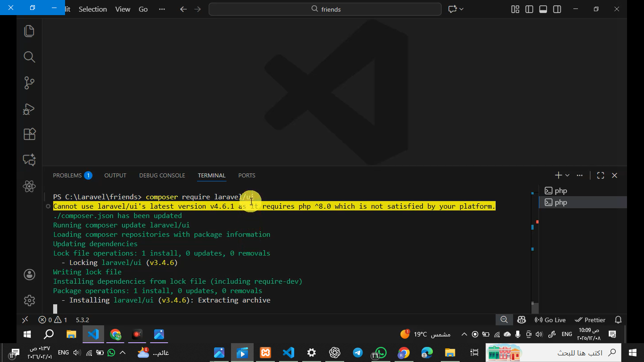Show notifications via the bell icon

click(x=618, y=320)
